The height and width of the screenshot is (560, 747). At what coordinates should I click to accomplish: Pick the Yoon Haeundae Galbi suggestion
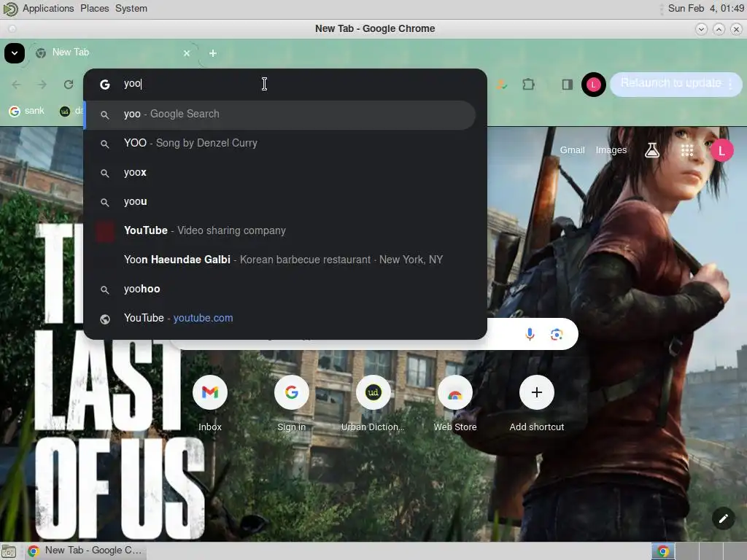coord(279,260)
